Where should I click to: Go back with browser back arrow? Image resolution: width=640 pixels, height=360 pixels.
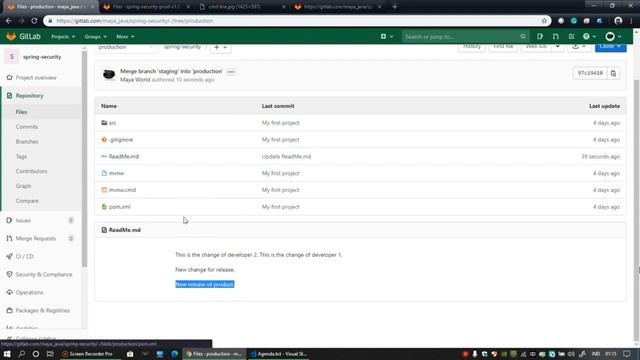click(x=9, y=21)
